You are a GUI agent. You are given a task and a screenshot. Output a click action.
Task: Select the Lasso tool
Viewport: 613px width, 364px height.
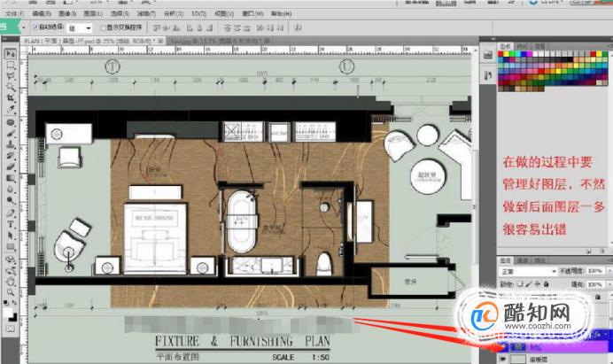click(x=10, y=76)
